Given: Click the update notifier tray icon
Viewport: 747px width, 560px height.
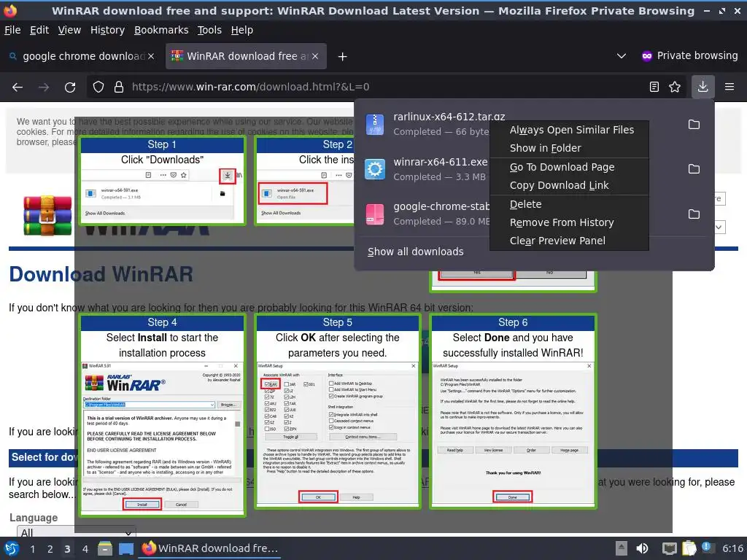Looking at the screenshot, I should tap(707, 547).
